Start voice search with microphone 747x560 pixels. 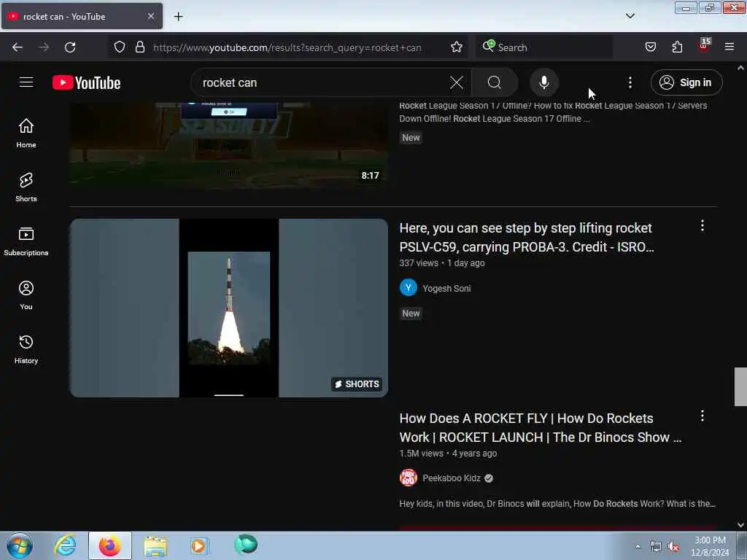(544, 83)
